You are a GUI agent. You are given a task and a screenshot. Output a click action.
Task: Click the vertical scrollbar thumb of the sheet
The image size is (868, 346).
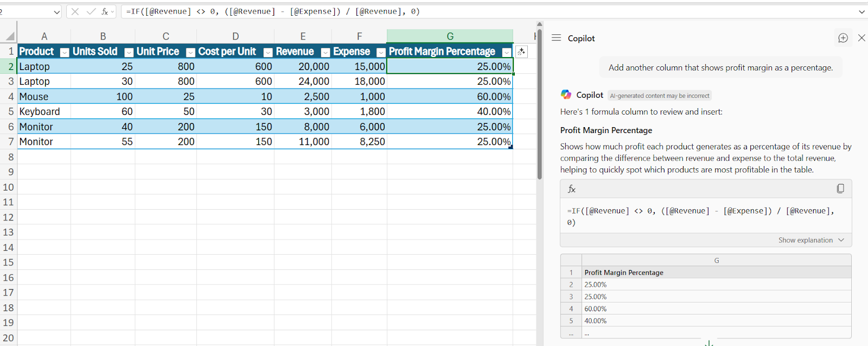[x=539, y=103]
